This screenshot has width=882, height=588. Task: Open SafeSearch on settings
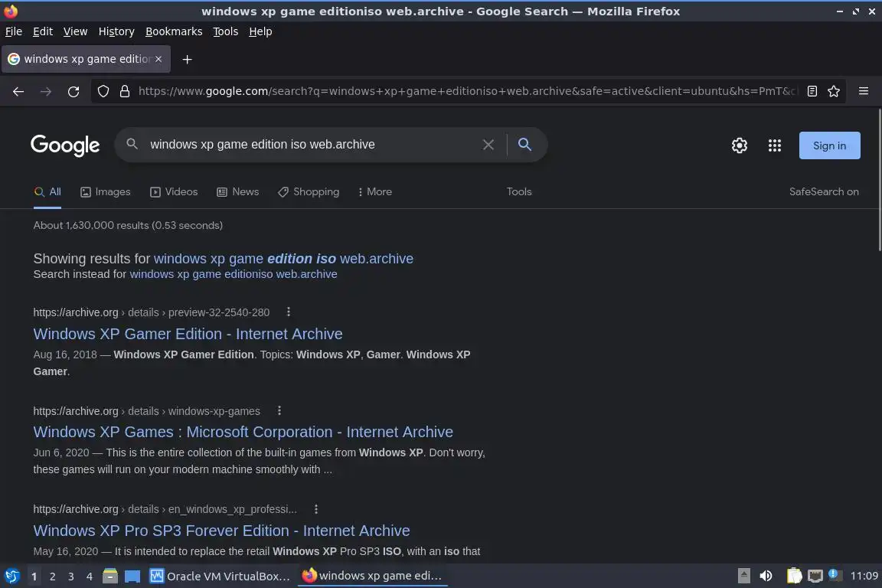[x=824, y=192]
